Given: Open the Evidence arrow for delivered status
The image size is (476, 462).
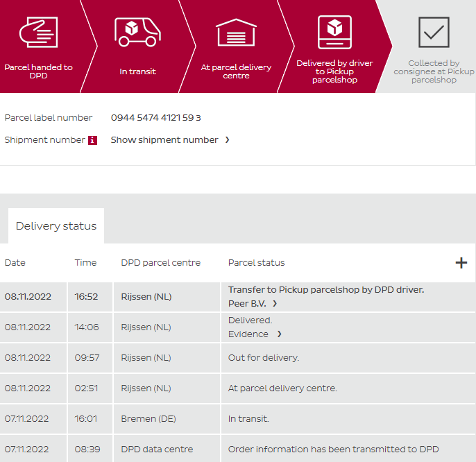Looking at the screenshot, I should tap(280, 334).
